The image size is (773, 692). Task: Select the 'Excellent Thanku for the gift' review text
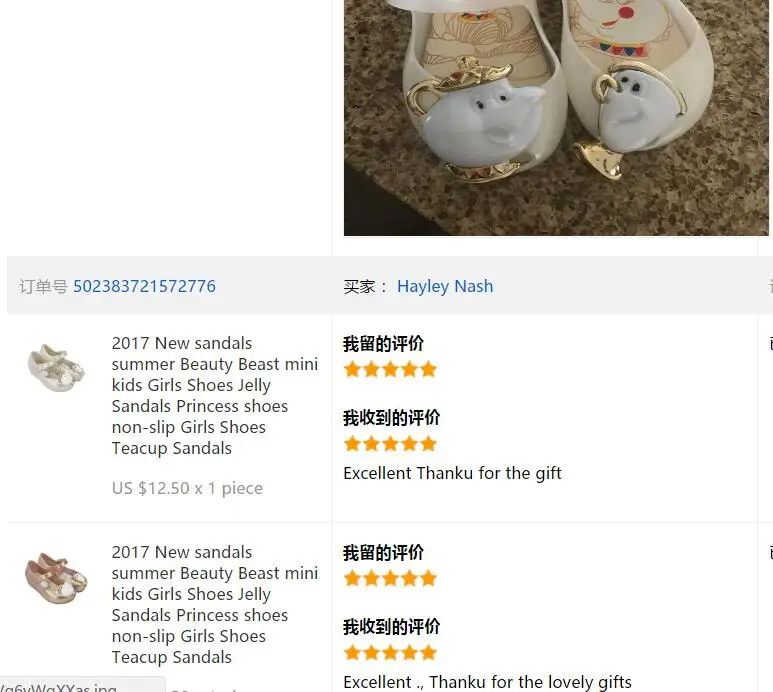pyautogui.click(x=452, y=473)
